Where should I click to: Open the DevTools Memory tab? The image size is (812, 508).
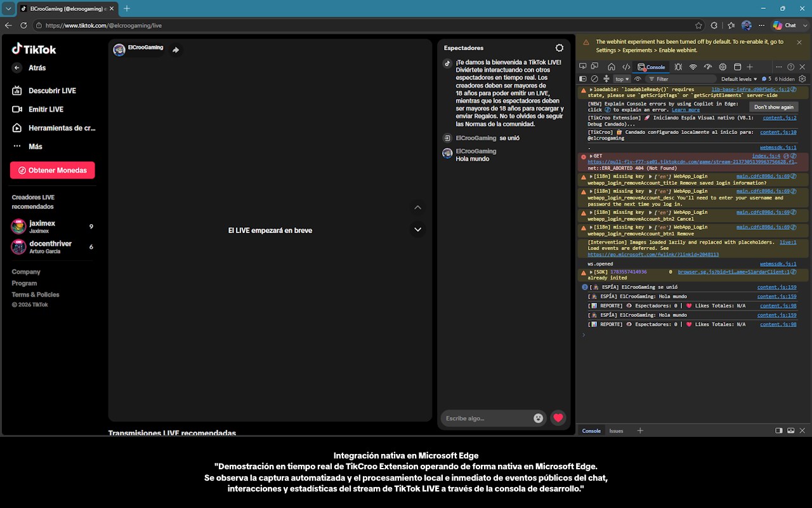click(x=723, y=67)
